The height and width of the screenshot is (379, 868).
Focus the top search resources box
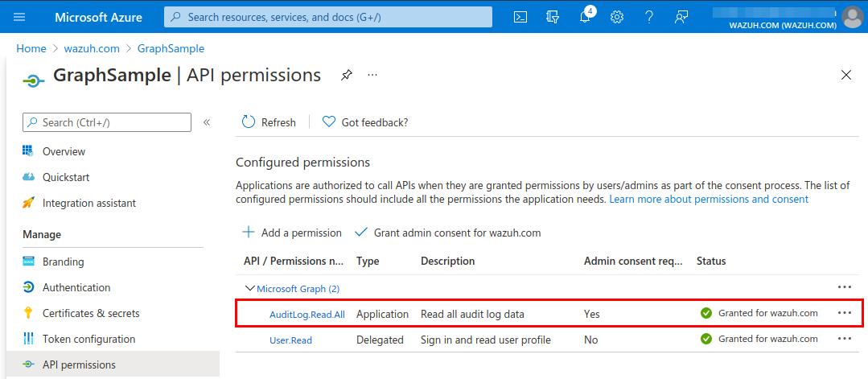tap(327, 17)
